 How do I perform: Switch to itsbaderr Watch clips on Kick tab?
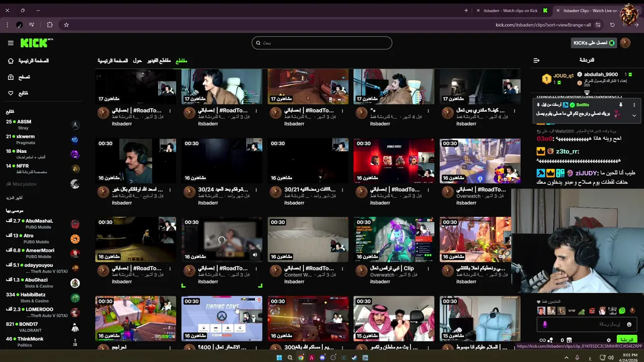[x=513, y=11]
